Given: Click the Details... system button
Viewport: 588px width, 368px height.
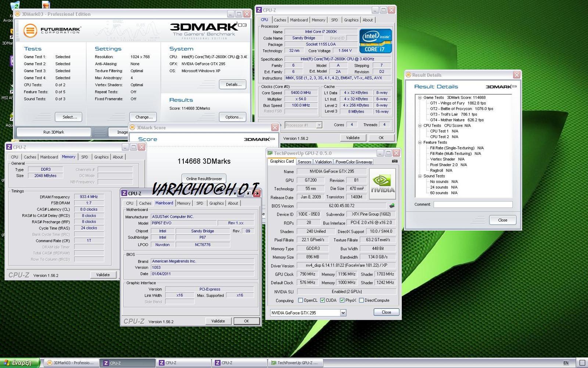Looking at the screenshot, I should (x=233, y=85).
